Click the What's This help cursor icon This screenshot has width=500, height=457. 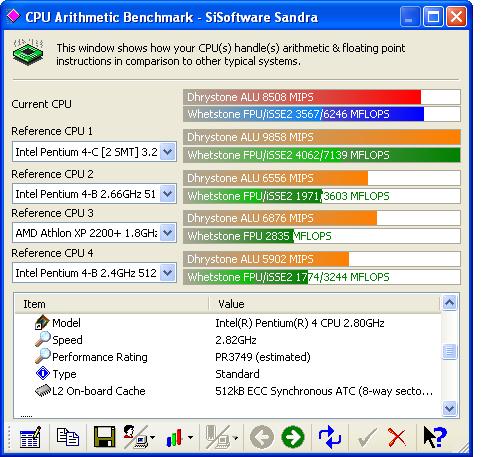pos(435,437)
